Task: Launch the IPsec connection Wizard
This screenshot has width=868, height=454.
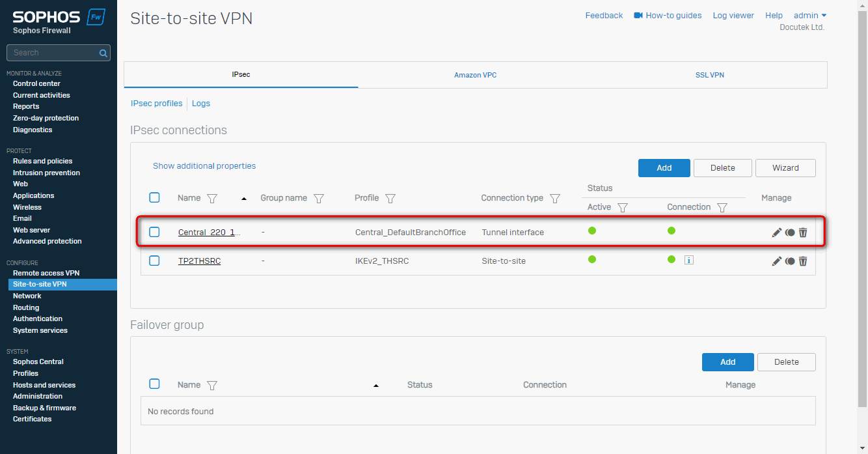Action: [x=785, y=167]
